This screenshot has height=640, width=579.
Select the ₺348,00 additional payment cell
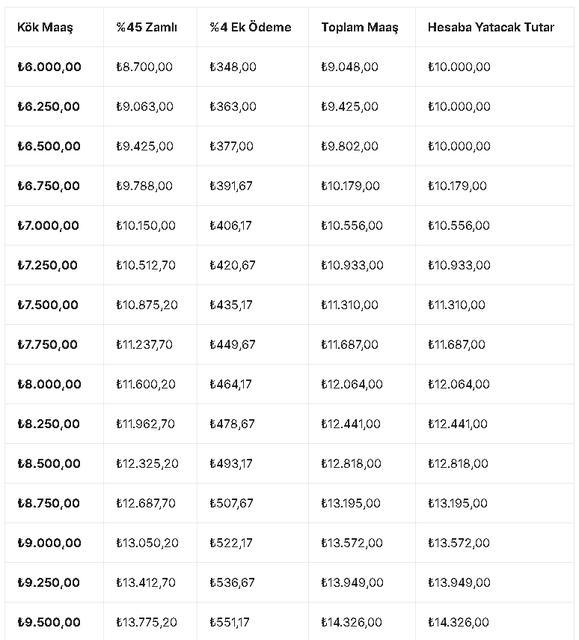pyautogui.click(x=233, y=67)
